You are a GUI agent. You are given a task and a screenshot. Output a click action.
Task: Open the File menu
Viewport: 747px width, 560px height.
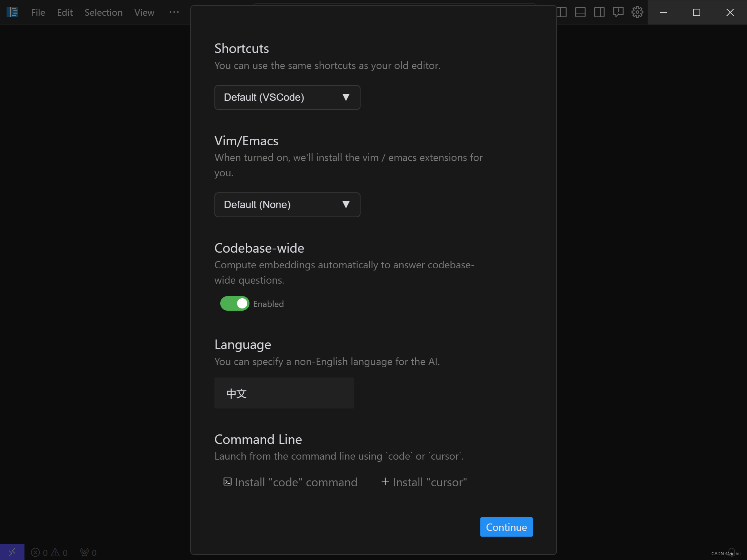tap(38, 12)
